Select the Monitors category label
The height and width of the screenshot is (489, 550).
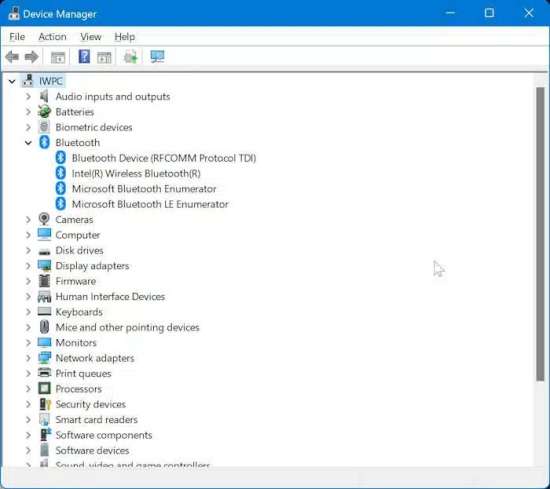[76, 343]
